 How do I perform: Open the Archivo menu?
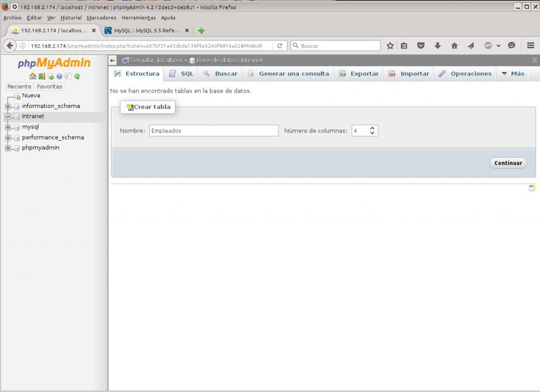[13, 17]
